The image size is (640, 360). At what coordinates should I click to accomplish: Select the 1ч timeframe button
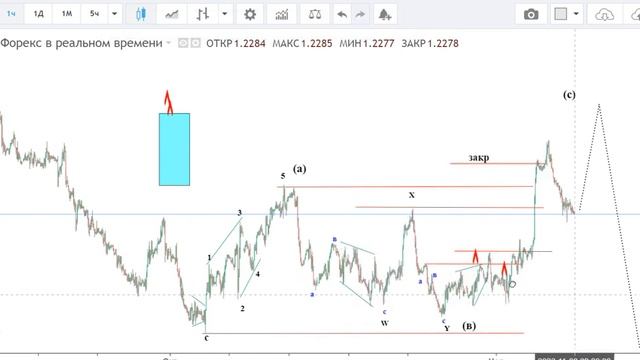pos(11,14)
